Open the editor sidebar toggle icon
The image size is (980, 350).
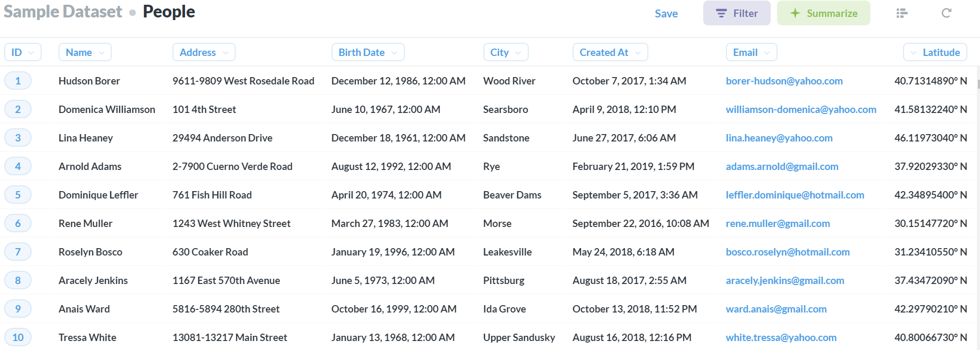(901, 13)
